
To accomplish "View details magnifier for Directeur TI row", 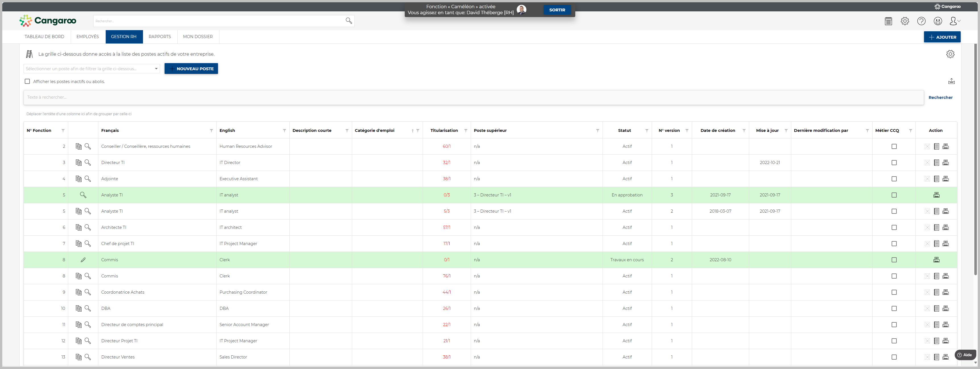I will [x=88, y=163].
